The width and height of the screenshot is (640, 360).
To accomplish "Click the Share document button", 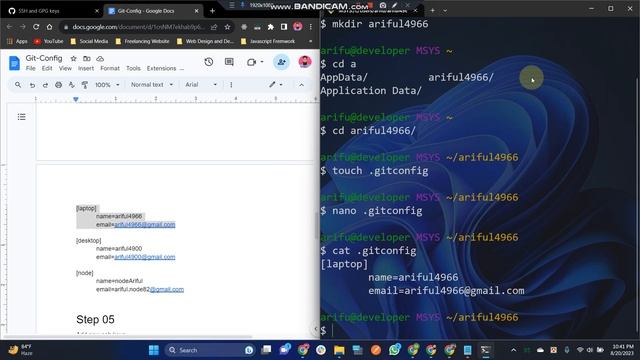I will pyautogui.click(x=281, y=62).
